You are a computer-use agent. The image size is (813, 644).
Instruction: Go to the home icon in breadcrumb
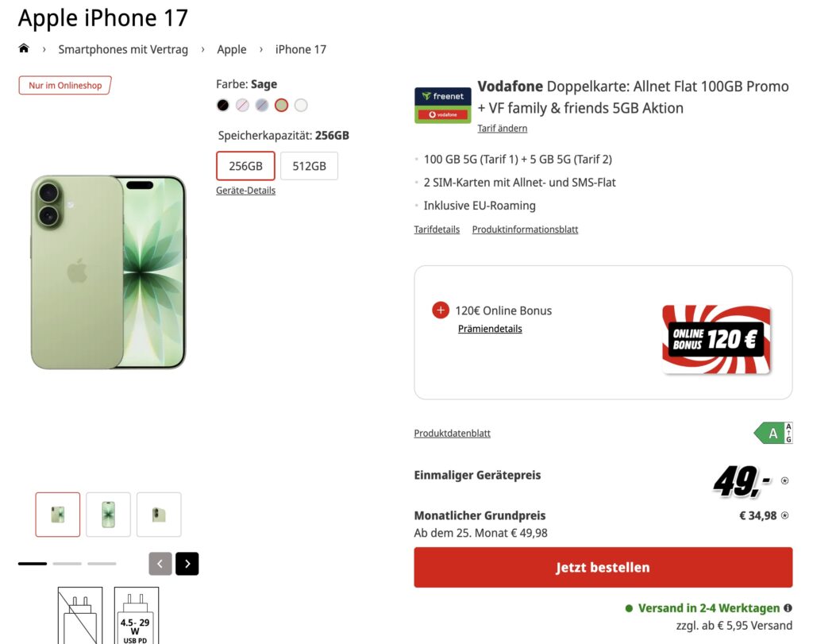click(x=24, y=48)
